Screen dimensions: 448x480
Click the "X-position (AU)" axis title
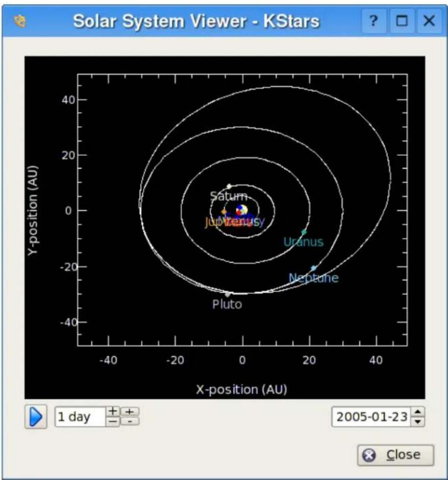[x=241, y=390]
